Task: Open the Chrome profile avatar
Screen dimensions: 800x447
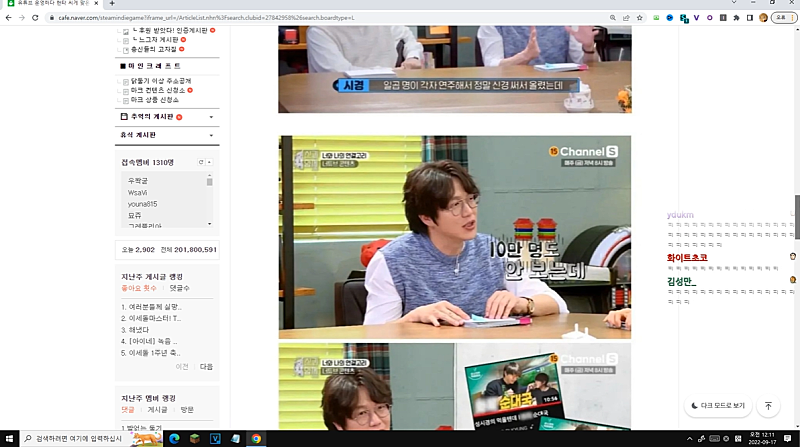Action: tap(763, 17)
